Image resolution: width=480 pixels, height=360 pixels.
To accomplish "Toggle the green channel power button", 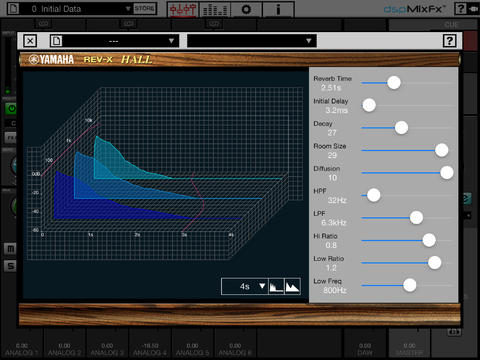I will (11, 109).
